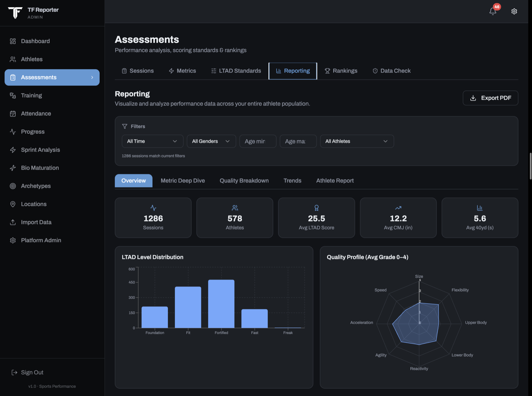Click the Athletes card people icon
This screenshot has width=532, height=396.
coord(235,208)
